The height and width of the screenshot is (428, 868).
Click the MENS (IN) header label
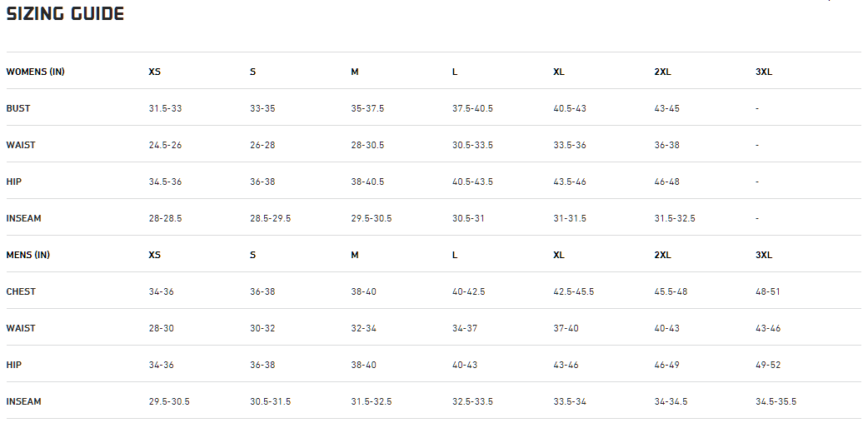tap(27, 255)
